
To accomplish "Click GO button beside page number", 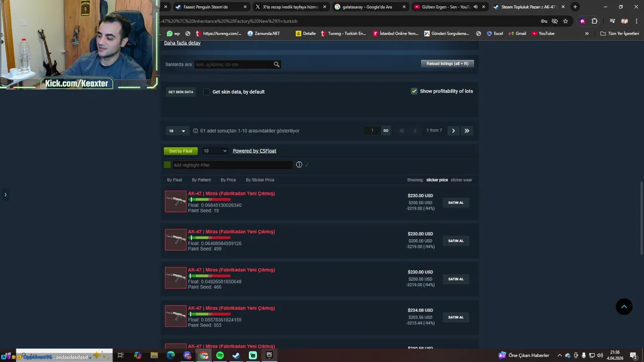I will click(x=386, y=131).
